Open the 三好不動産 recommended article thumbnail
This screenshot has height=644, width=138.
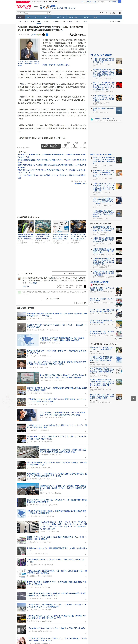click(21, 316)
